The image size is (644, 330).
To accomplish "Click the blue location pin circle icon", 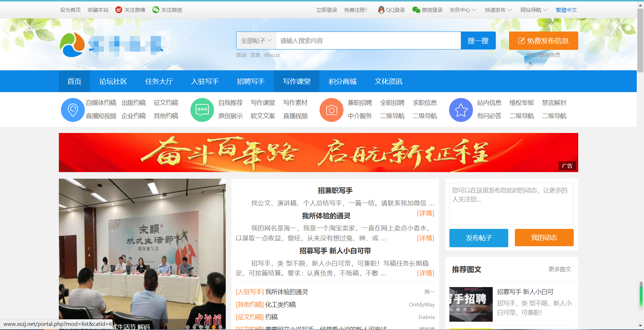I will point(73,110).
